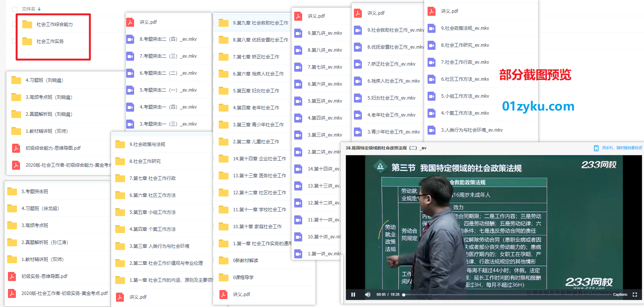Click the video icon of 8.考题突击二（四）_ev.mkv
This screenshot has width=644, height=307.
[130, 39]
